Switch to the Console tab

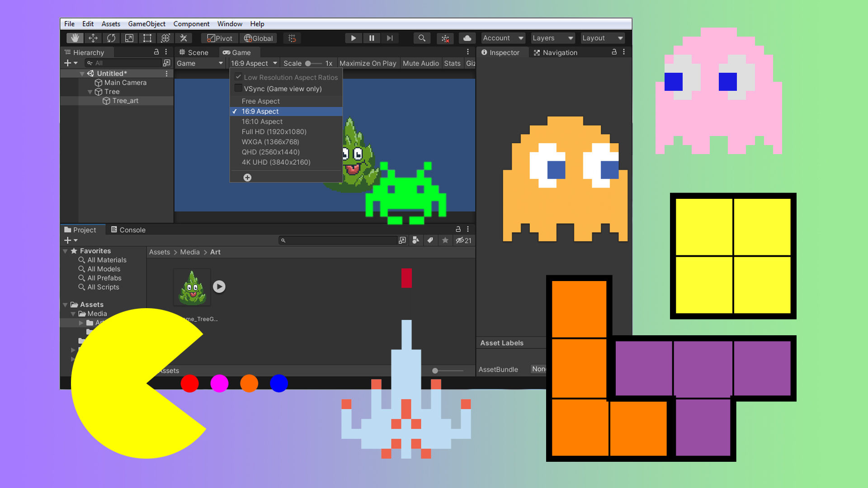pos(128,230)
